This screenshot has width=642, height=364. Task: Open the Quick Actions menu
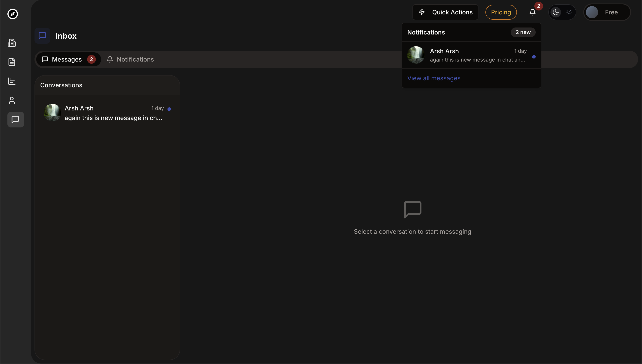[445, 12]
